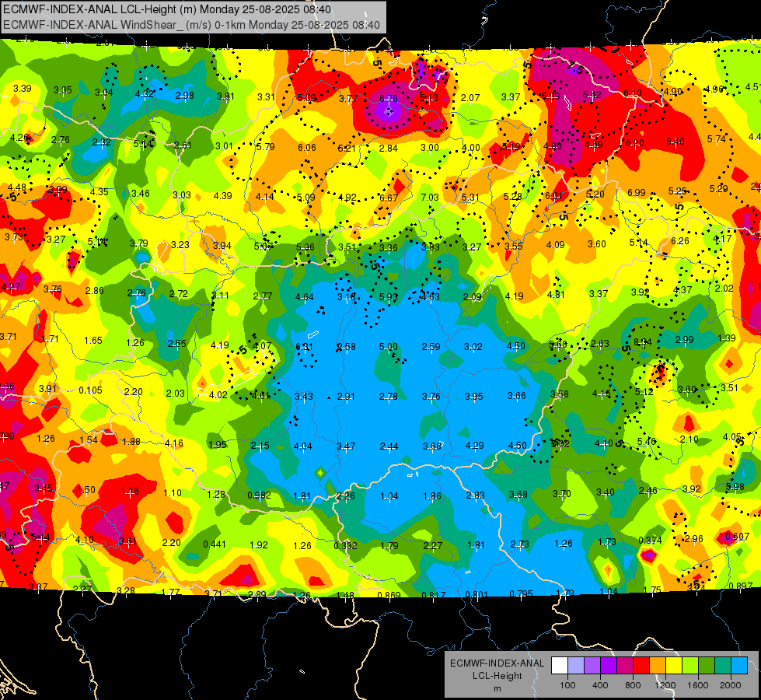Screen dimensions: 761x700
Task: Click the legend label 2000
Action: pos(731,685)
